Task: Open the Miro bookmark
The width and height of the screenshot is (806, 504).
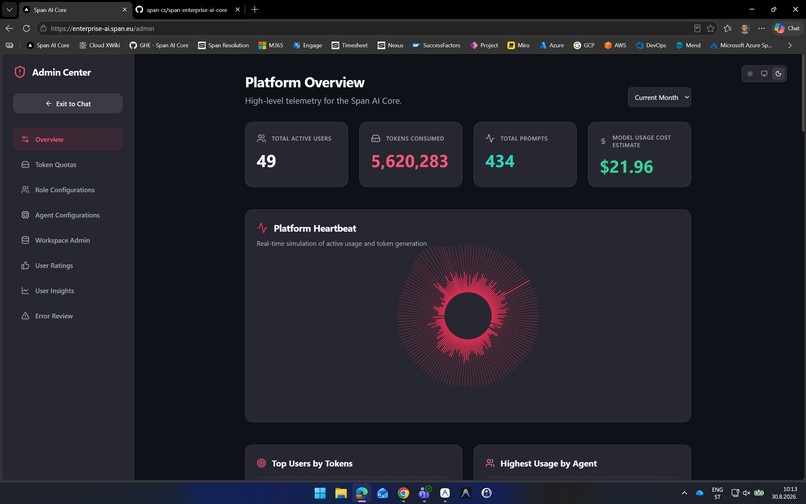Action: point(519,45)
